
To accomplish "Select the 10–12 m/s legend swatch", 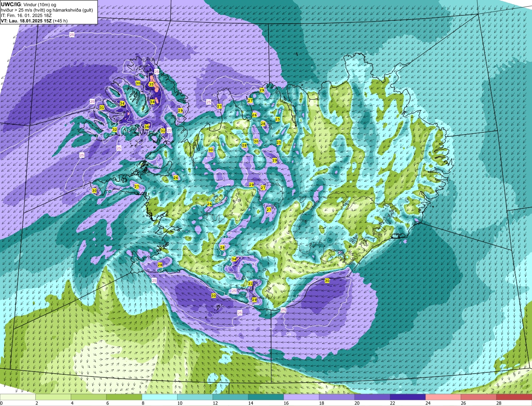I will 195,397.
